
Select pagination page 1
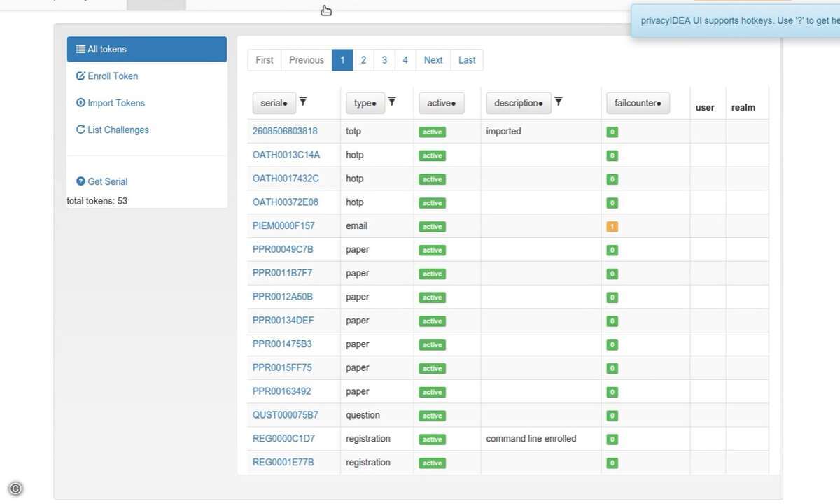[x=342, y=60]
